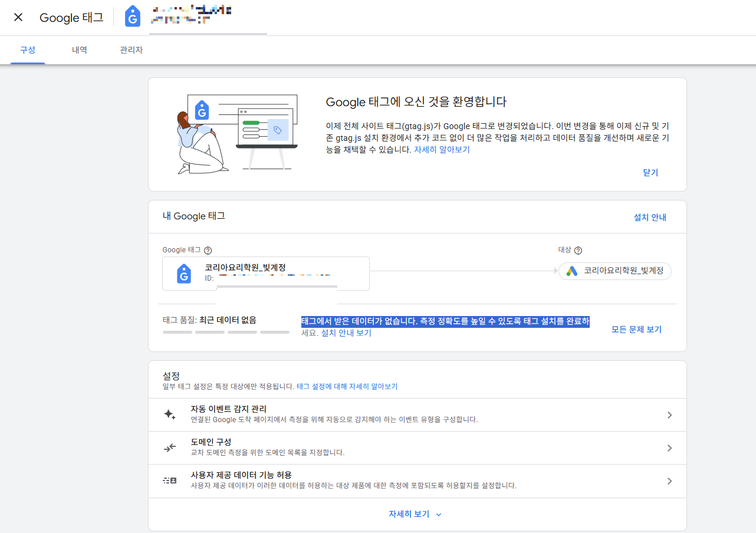The width and height of the screenshot is (756, 533).
Task: Click 모든 문제 보기 button
Action: click(x=636, y=330)
